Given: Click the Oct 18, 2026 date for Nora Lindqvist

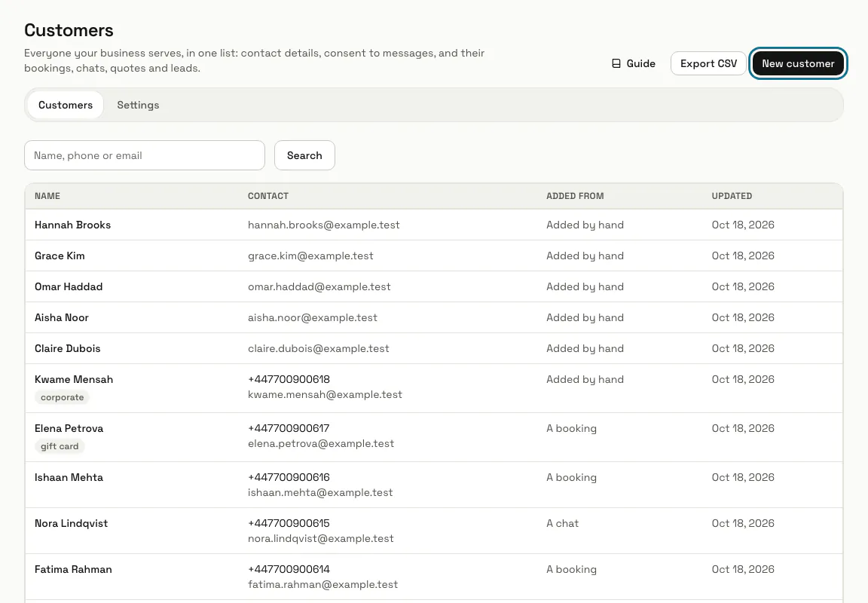Looking at the screenshot, I should pyautogui.click(x=743, y=523).
